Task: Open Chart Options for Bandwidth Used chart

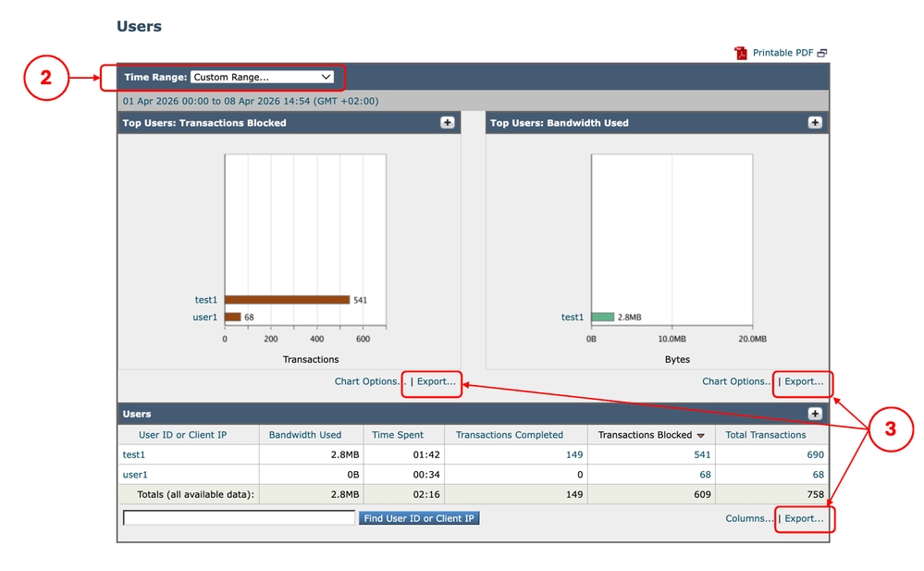Action: click(x=735, y=380)
